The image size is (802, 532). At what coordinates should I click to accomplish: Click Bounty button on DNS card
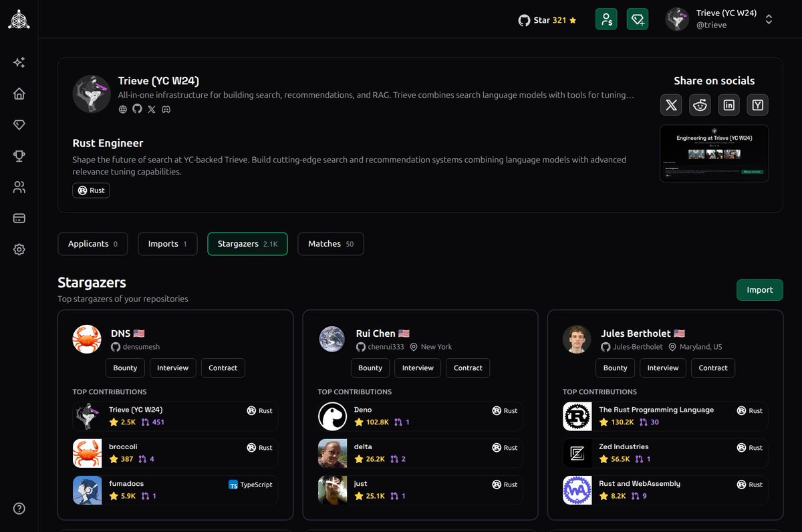point(125,368)
